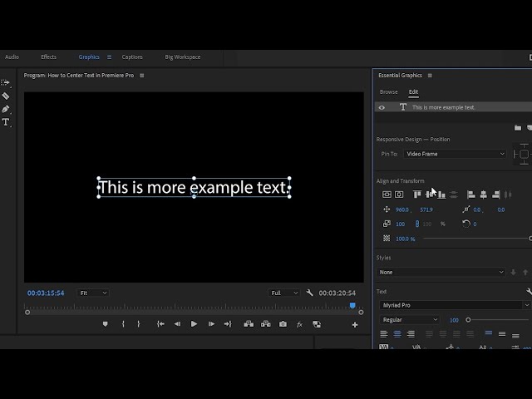Select the Type tool in the toolbar
Screen dimensions: 532x399
pos(6,122)
